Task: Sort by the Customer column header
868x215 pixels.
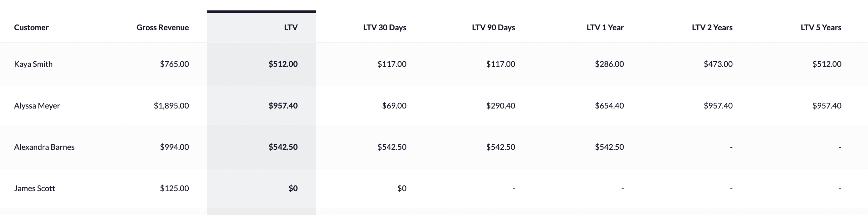Action: pyautogui.click(x=31, y=27)
